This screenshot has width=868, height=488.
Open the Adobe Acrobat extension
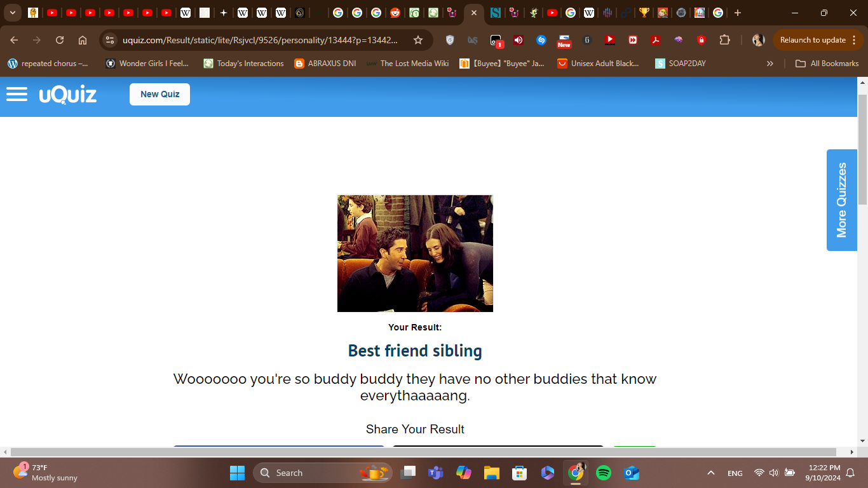click(x=656, y=40)
